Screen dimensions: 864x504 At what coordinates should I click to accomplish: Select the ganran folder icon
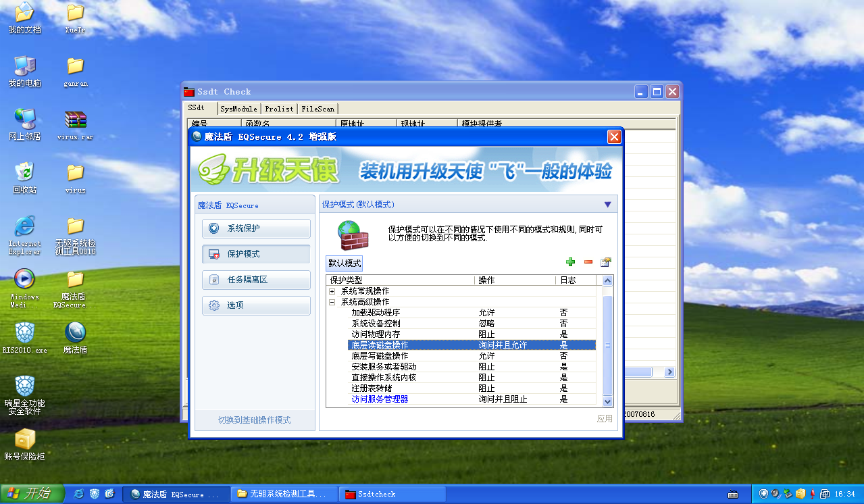point(76,72)
